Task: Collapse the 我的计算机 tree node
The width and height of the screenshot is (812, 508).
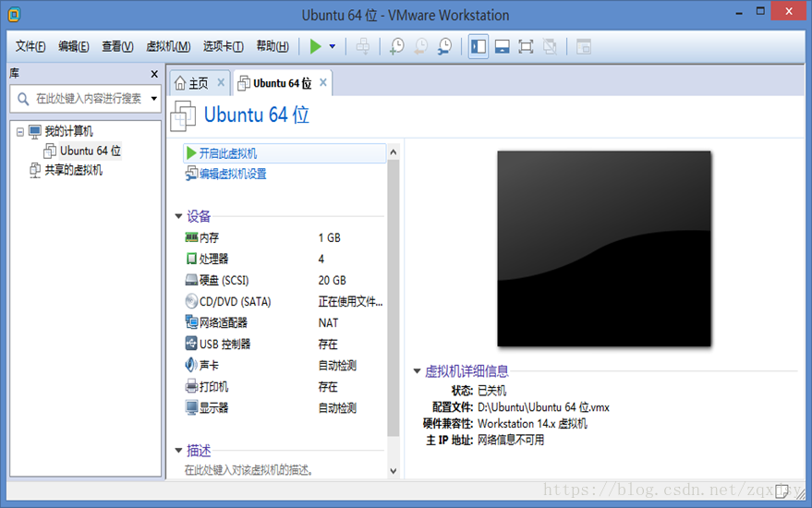Action: 19,132
